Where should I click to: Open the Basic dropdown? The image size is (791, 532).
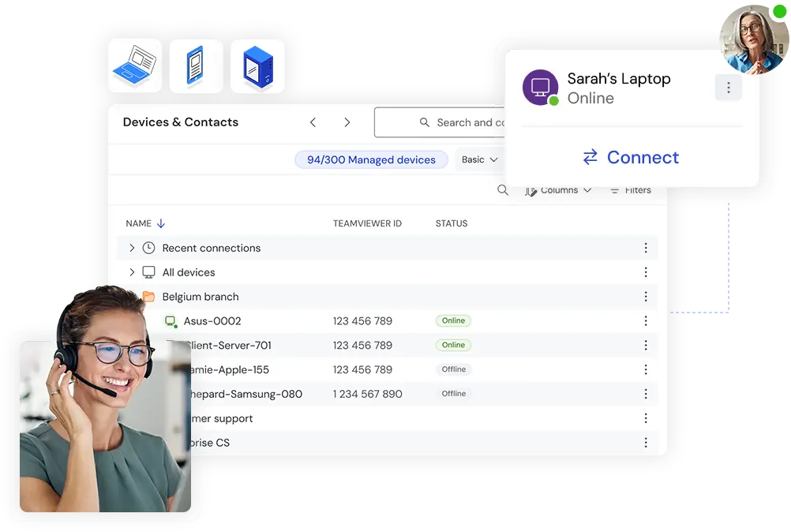tap(479, 160)
